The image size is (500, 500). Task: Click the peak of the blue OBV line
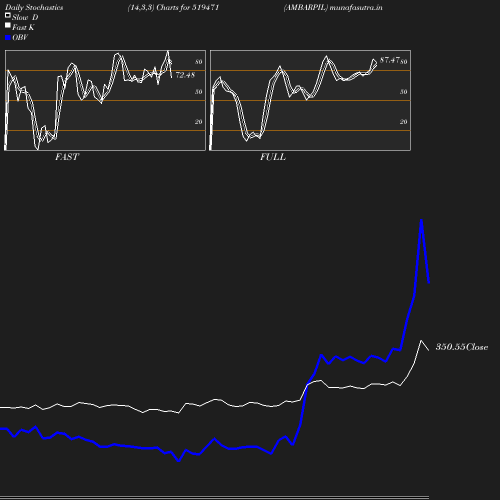pyautogui.click(x=421, y=220)
